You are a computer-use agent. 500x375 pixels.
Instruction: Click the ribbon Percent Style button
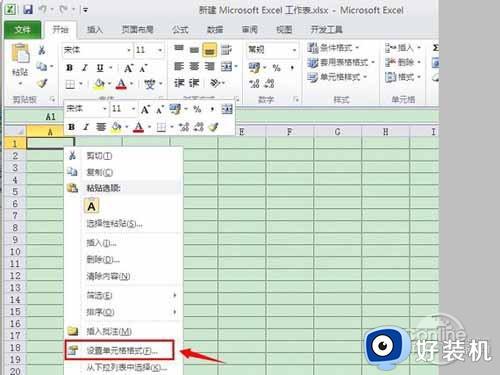(x=276, y=68)
